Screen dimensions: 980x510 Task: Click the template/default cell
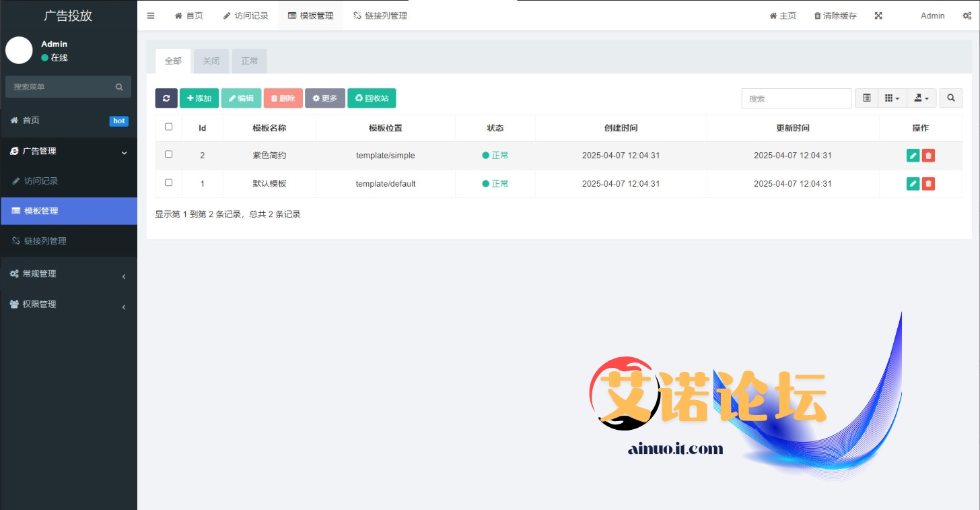[386, 184]
